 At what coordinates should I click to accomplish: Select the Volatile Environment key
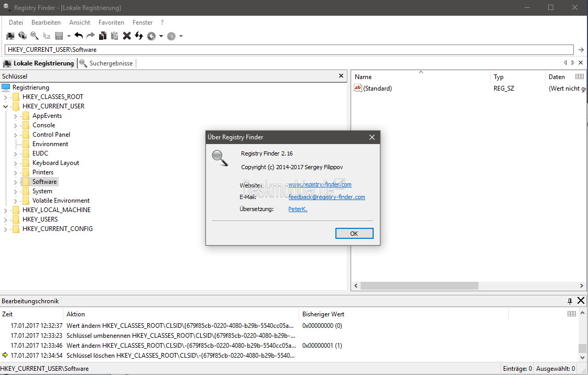61,201
